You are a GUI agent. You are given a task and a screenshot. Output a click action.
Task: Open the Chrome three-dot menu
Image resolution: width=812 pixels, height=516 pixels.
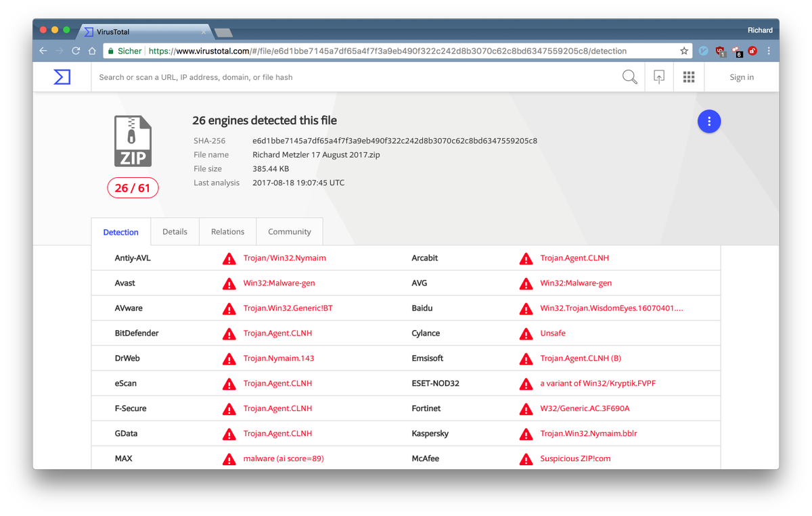tap(769, 51)
